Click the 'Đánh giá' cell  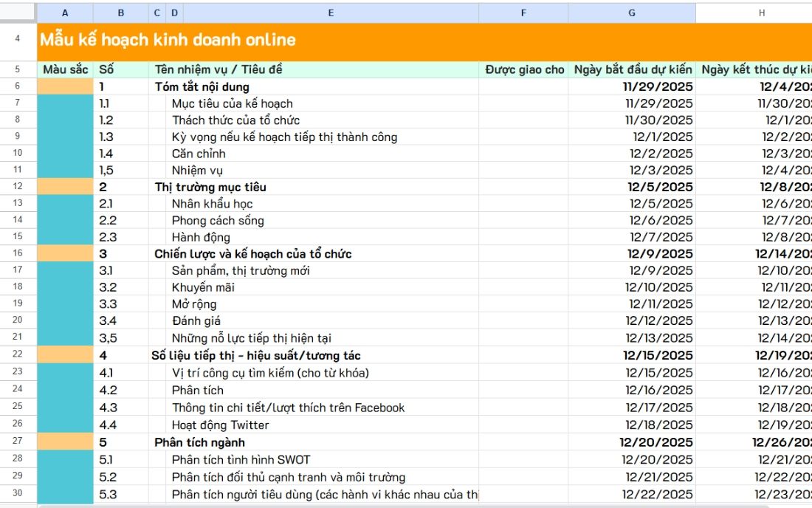196,320
